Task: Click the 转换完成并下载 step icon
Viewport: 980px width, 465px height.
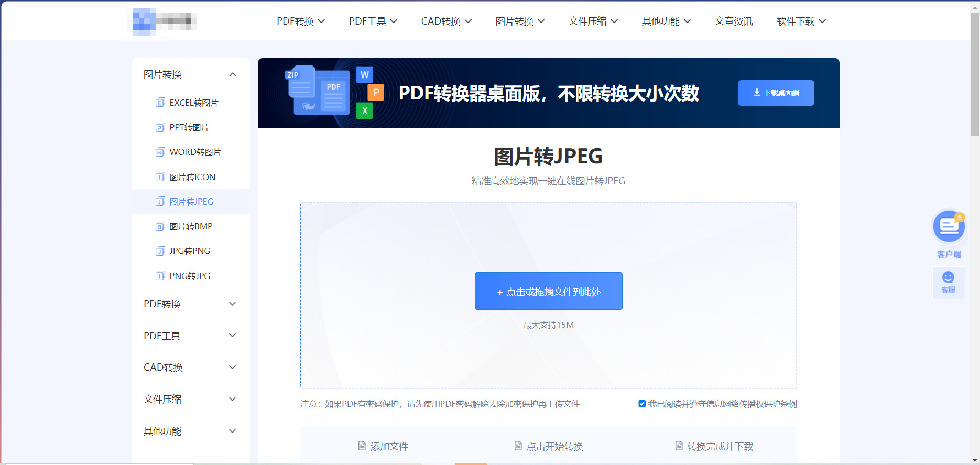Action: tap(679, 446)
